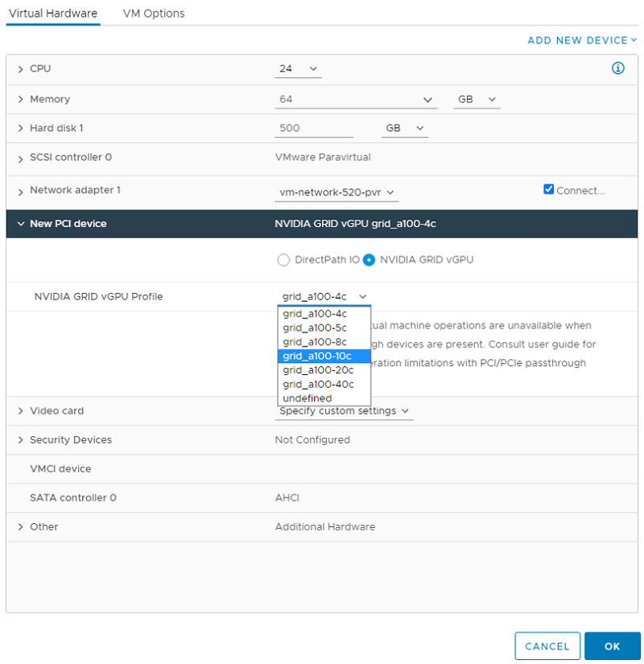Screen dimensions: 644x664
Task: Expand the Security Devices row
Action: pyautogui.click(x=20, y=440)
